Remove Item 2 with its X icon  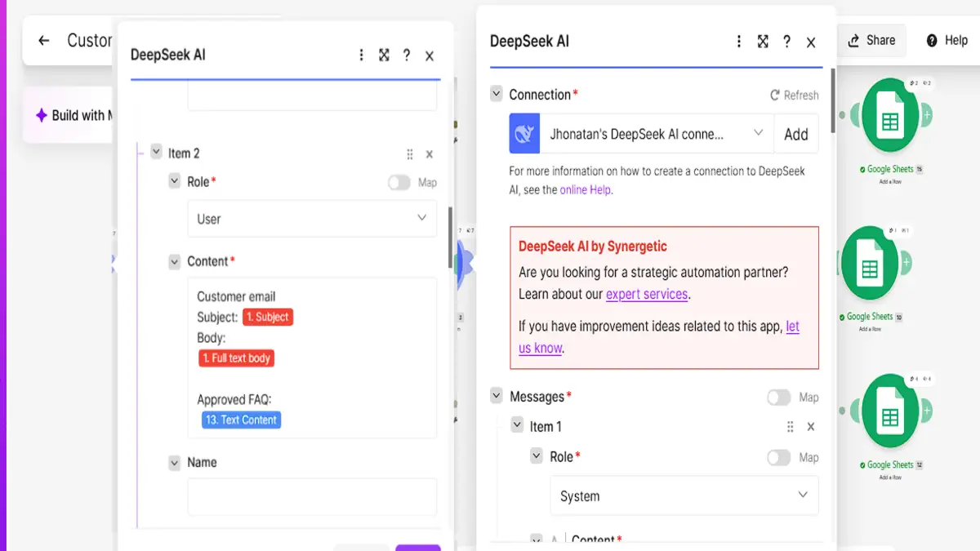point(430,154)
